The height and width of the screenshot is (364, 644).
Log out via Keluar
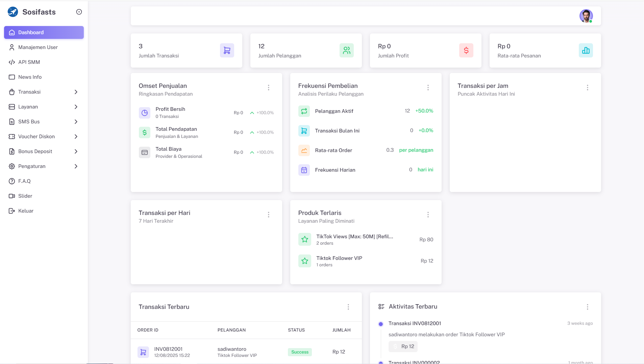(x=44, y=211)
